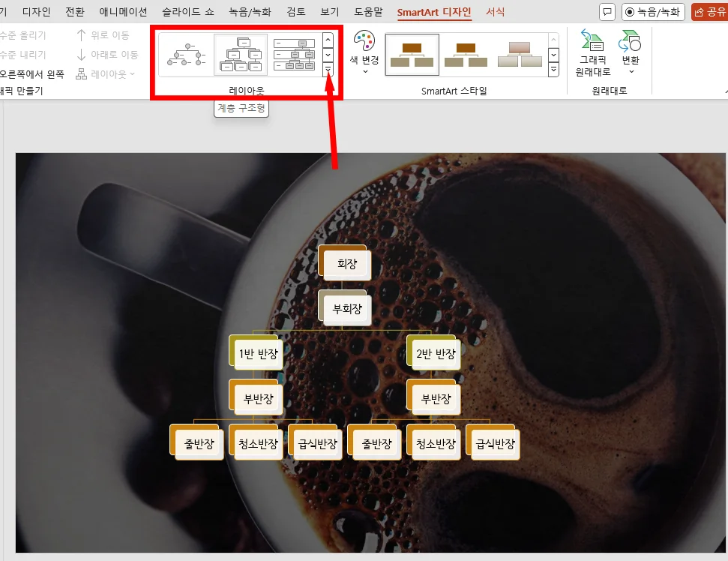Viewport: 728px width, 561px height.
Task: Click the 녹음/녹화 record button
Action: pyautogui.click(x=653, y=12)
